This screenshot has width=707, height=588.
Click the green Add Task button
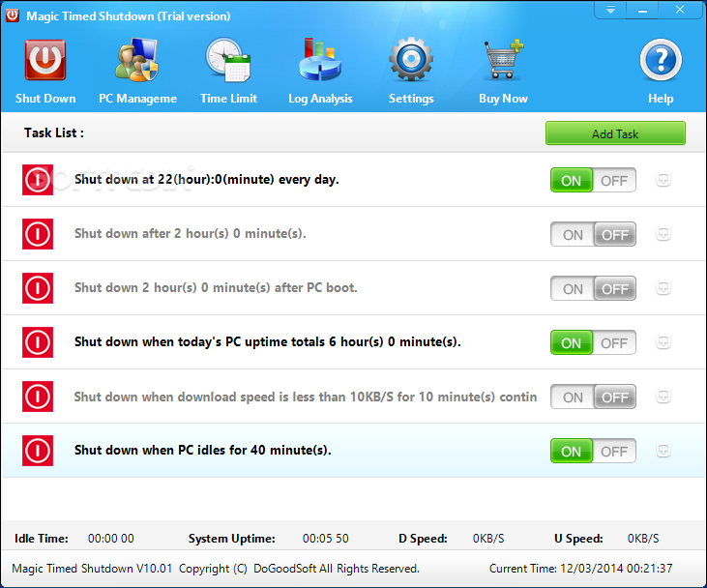[x=615, y=133]
